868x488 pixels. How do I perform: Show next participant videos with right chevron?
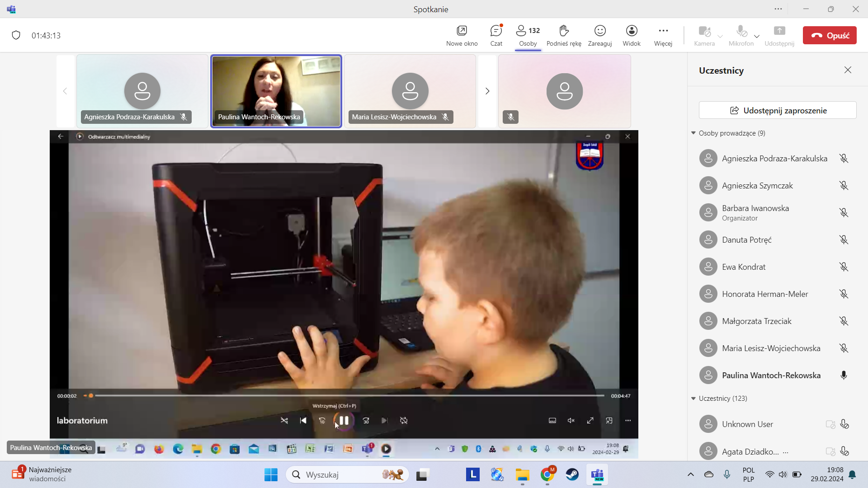[487, 91]
